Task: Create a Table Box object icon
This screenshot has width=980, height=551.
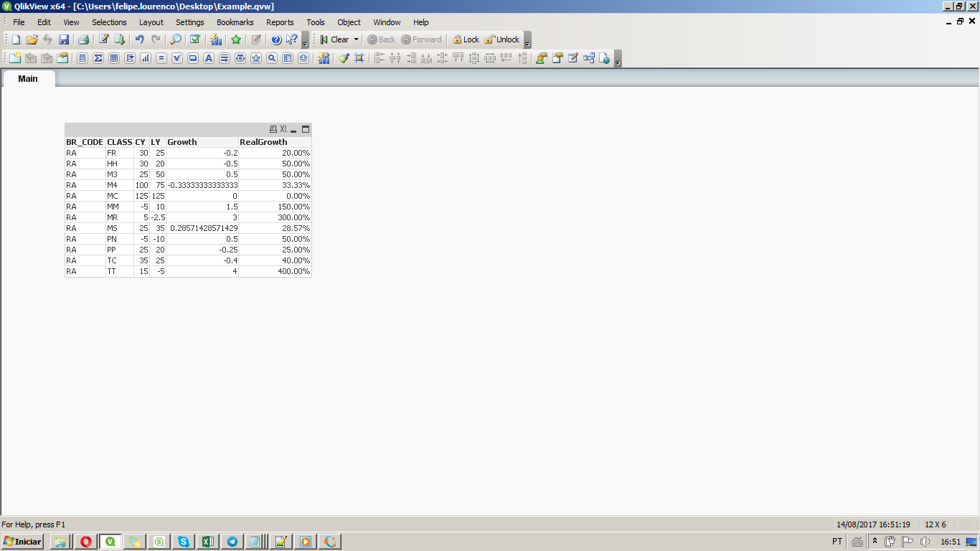Action: (x=114, y=58)
